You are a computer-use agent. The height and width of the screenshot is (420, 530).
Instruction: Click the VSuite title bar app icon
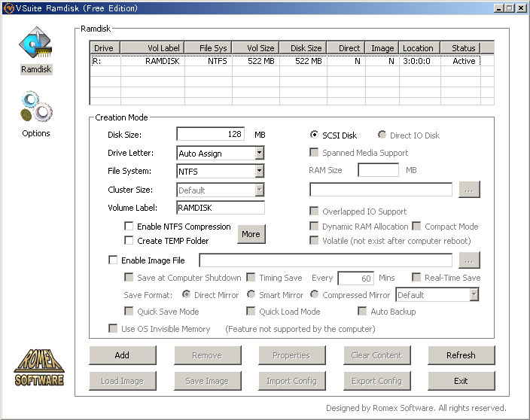[9, 8]
